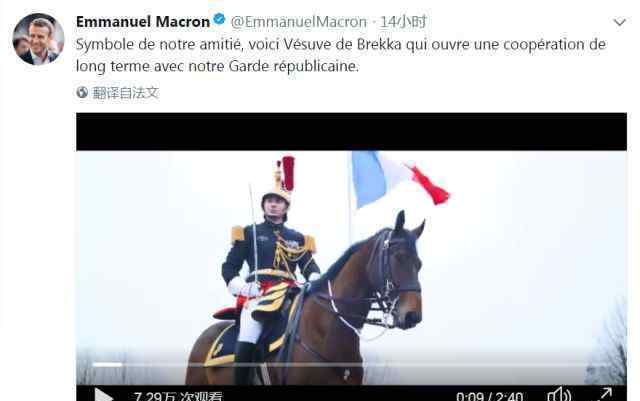
Task: Open the 14小时 timestamp link
Action: (x=403, y=22)
